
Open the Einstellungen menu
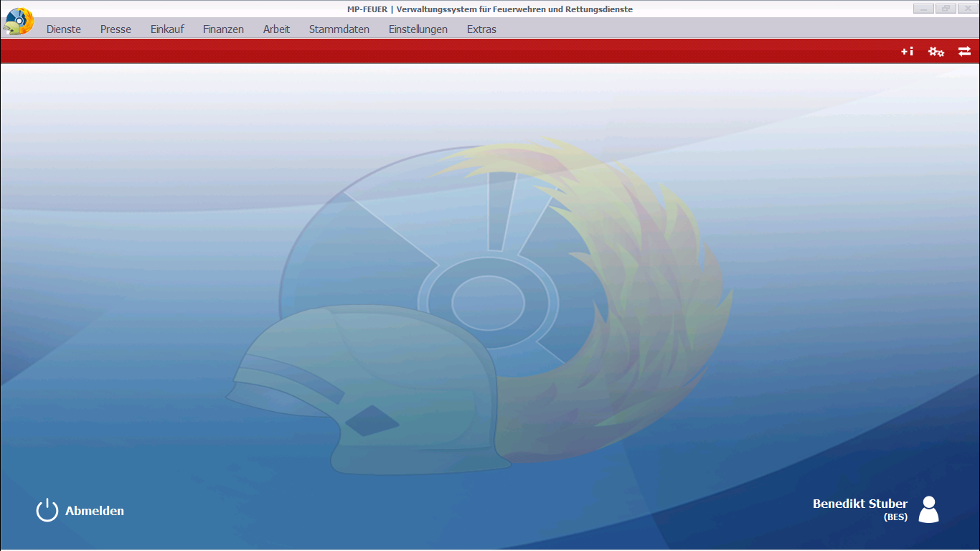(418, 29)
